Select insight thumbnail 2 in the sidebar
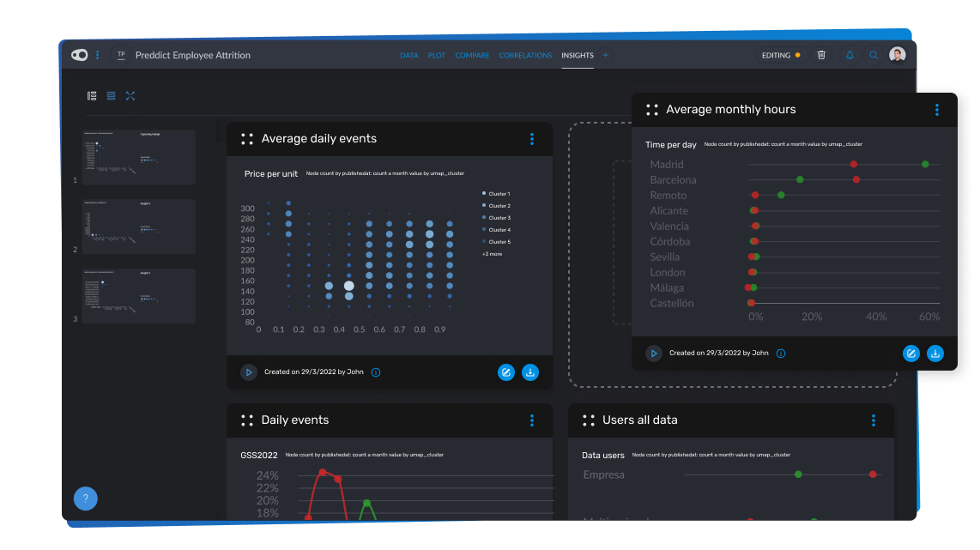The width and height of the screenshot is (980, 550). (x=138, y=226)
